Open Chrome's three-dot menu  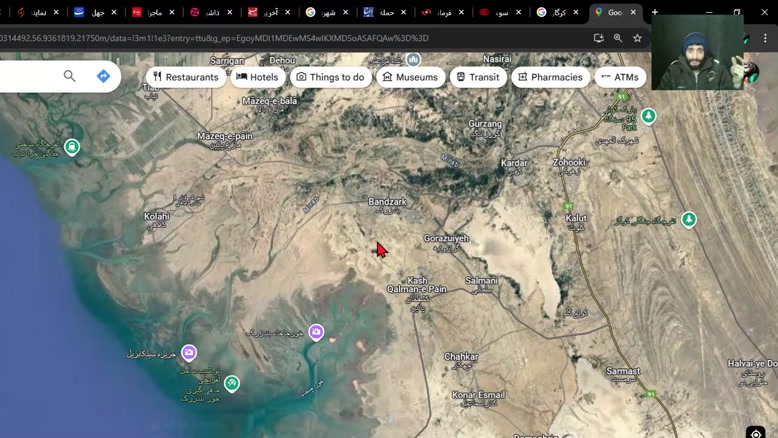(x=765, y=39)
